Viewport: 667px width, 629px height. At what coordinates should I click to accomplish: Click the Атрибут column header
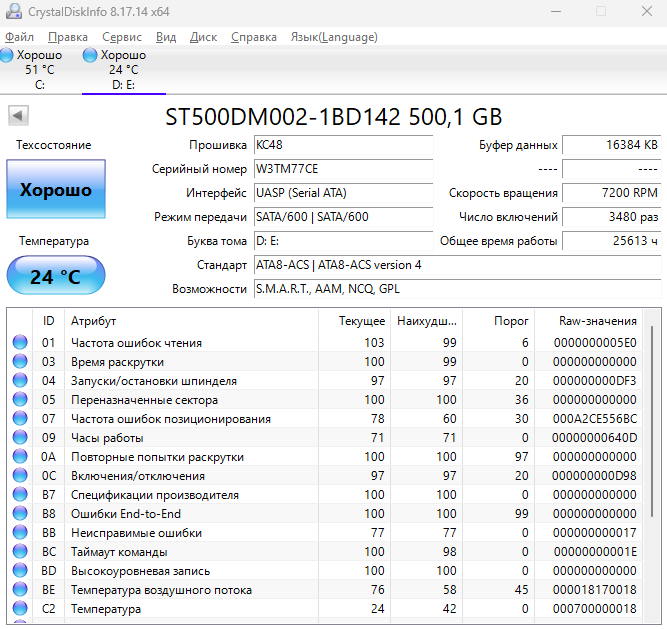pyautogui.click(x=191, y=321)
